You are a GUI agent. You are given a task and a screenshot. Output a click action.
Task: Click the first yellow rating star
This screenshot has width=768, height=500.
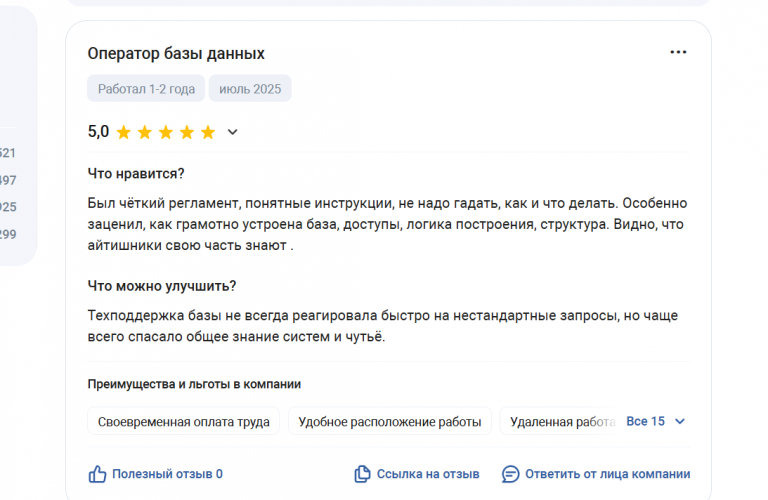tap(123, 132)
